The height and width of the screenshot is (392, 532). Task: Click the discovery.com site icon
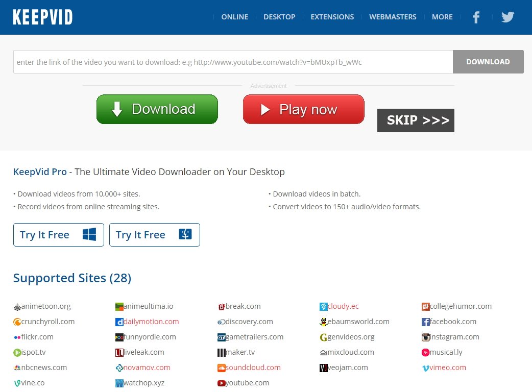[x=222, y=322]
